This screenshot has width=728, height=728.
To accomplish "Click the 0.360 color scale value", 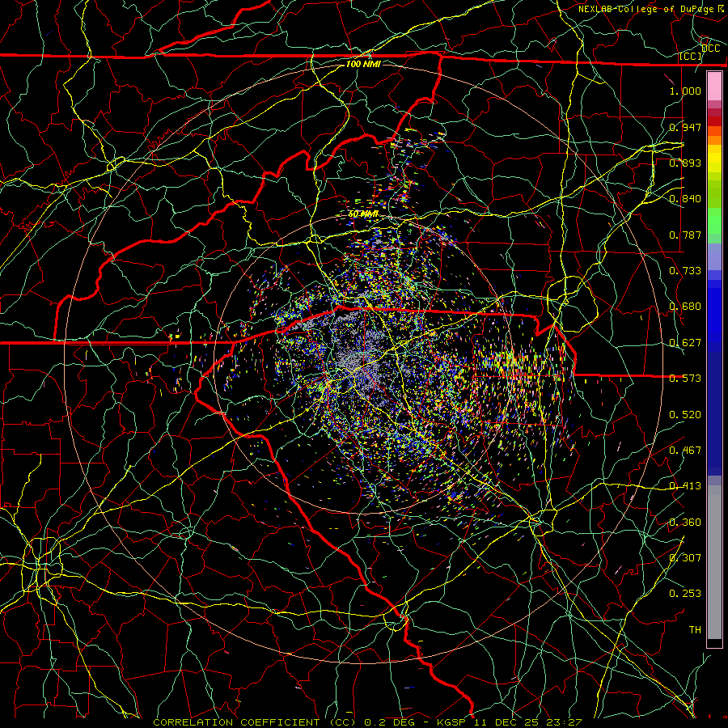I will click(x=685, y=523).
